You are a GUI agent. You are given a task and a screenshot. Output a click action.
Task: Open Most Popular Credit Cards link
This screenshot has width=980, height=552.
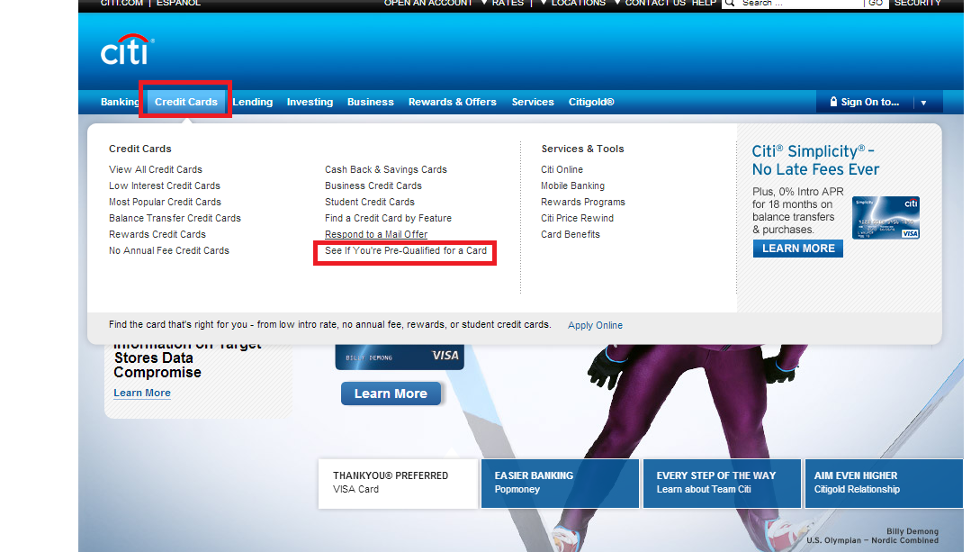(x=165, y=202)
